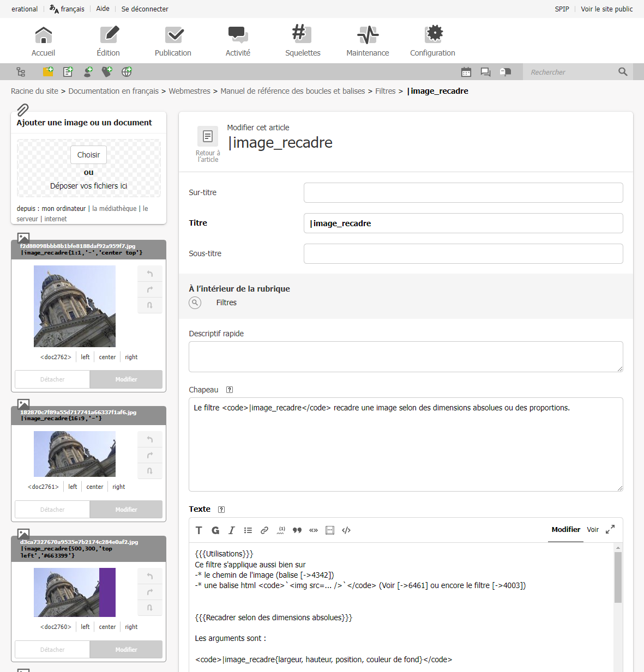Apply italic formatting in text toolbar

tap(232, 530)
